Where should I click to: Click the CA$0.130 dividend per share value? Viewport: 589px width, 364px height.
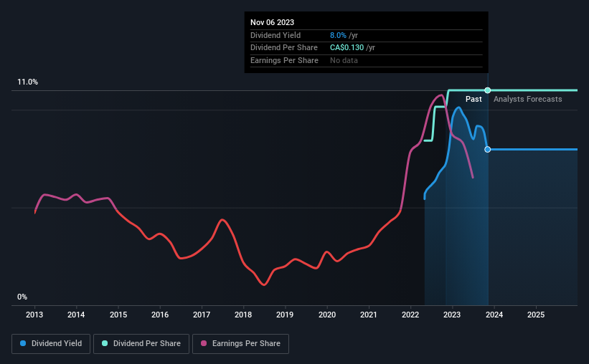click(347, 48)
